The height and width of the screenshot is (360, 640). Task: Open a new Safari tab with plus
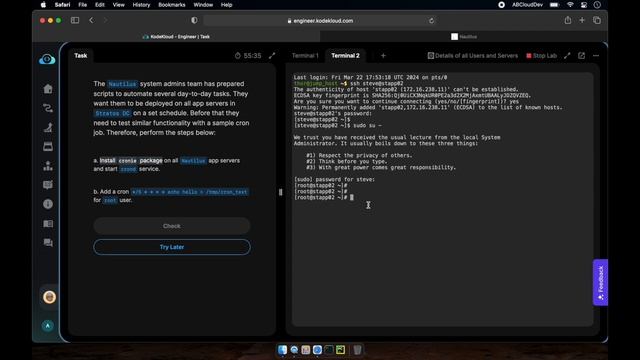pyautogui.click(x=582, y=20)
